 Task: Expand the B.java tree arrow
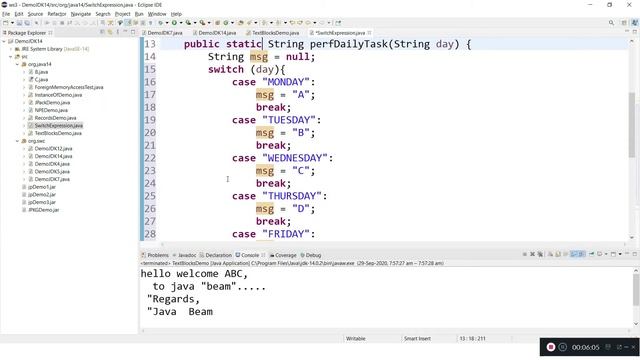[24, 72]
